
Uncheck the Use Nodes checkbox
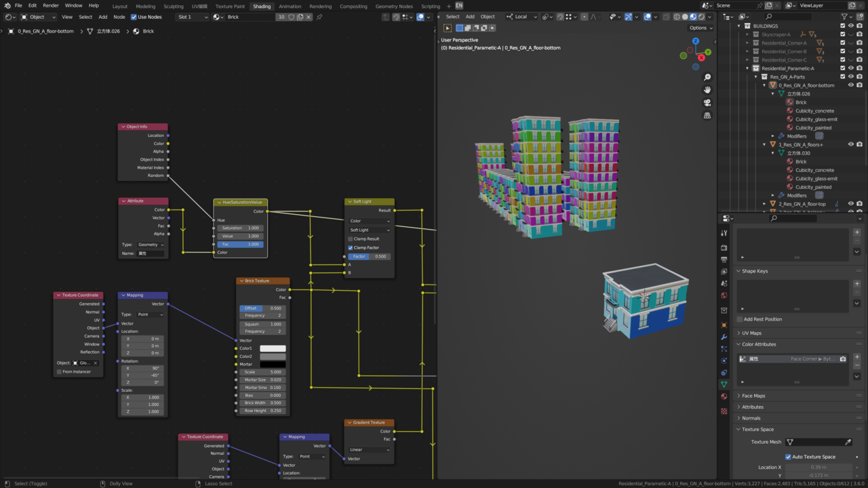pyautogui.click(x=134, y=17)
